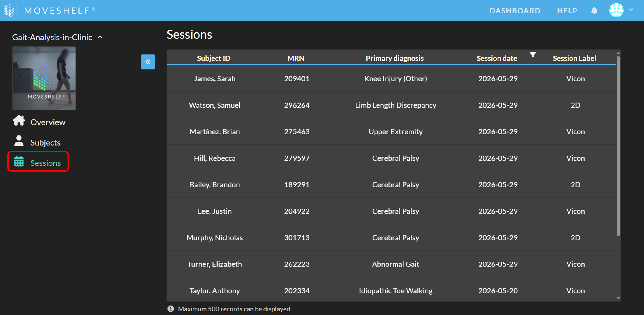Click the Session date filter funnel icon
This screenshot has height=315, width=644.
(533, 55)
